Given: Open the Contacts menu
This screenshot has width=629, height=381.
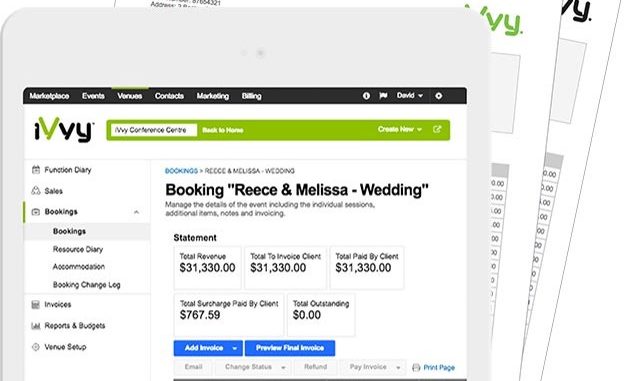Looking at the screenshot, I should pos(169,96).
